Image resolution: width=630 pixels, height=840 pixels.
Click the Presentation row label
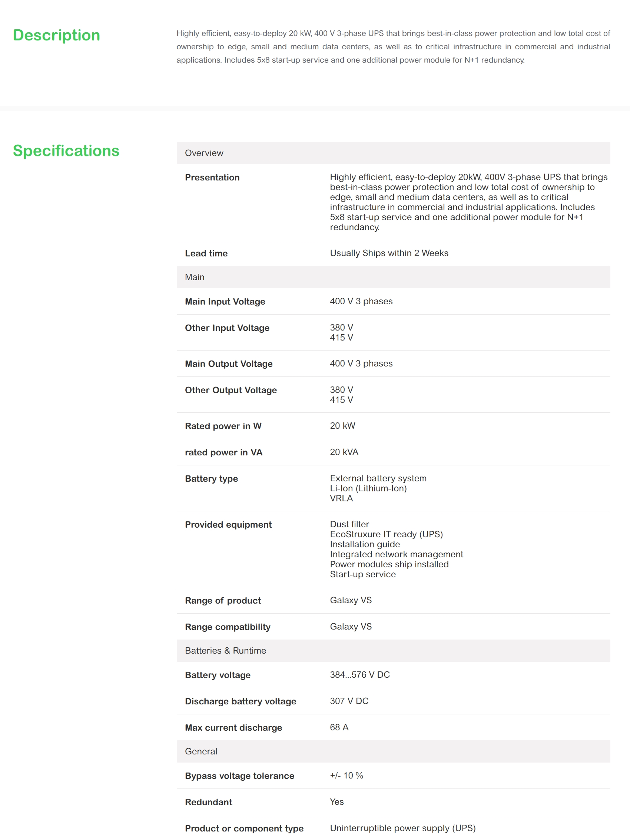[212, 177]
